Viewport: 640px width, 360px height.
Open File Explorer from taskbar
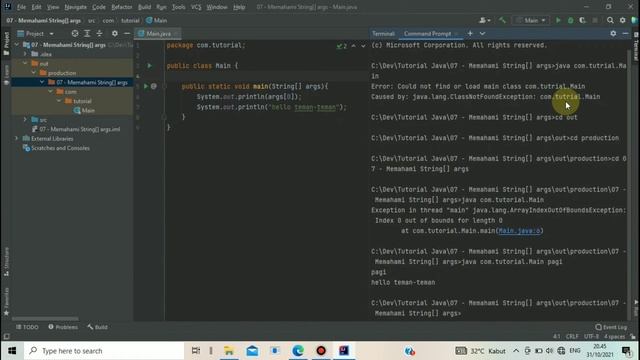[229, 351]
